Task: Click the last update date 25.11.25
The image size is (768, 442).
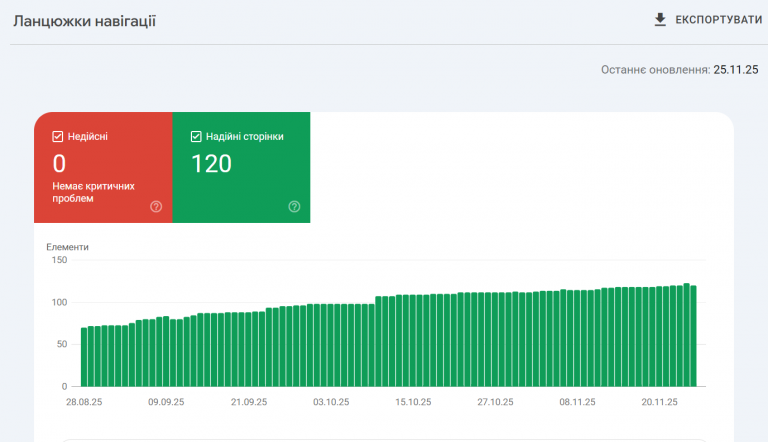Action: click(x=736, y=70)
